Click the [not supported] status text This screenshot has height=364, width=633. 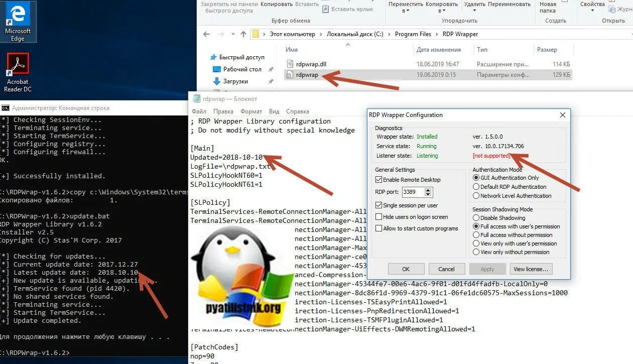coord(491,156)
